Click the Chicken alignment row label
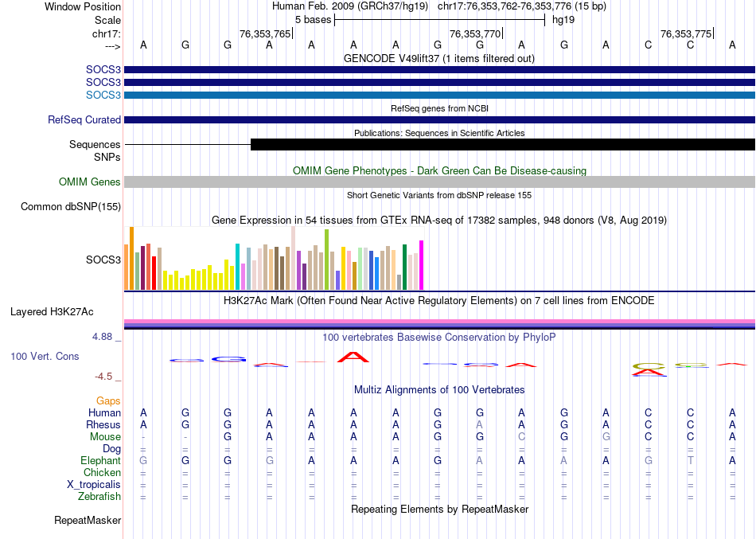This screenshot has width=756, height=539. [102, 472]
